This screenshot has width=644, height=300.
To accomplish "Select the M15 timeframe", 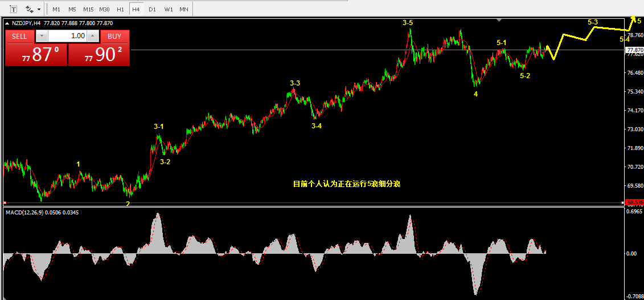I will (88, 9).
